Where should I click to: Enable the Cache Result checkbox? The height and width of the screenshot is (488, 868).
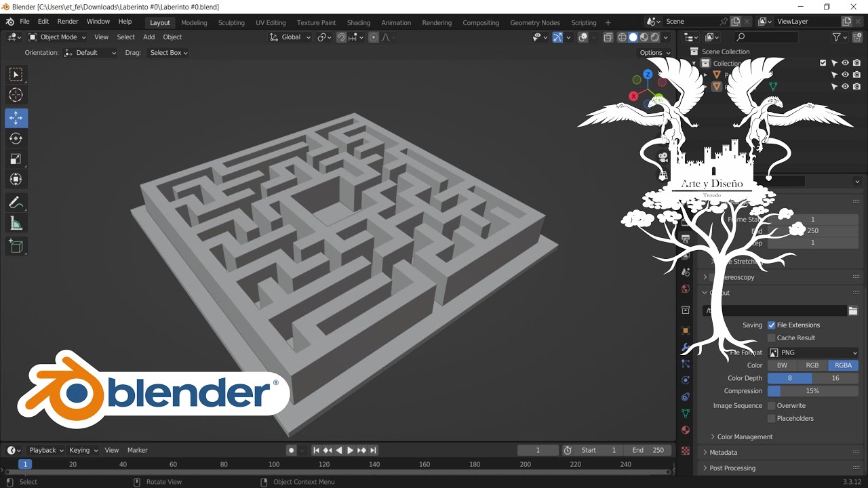pyautogui.click(x=771, y=338)
